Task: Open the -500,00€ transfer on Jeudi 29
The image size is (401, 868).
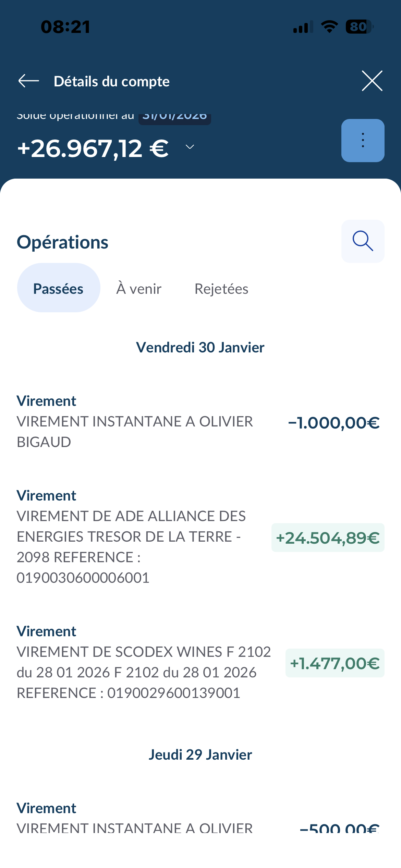Action: (137, 819)
